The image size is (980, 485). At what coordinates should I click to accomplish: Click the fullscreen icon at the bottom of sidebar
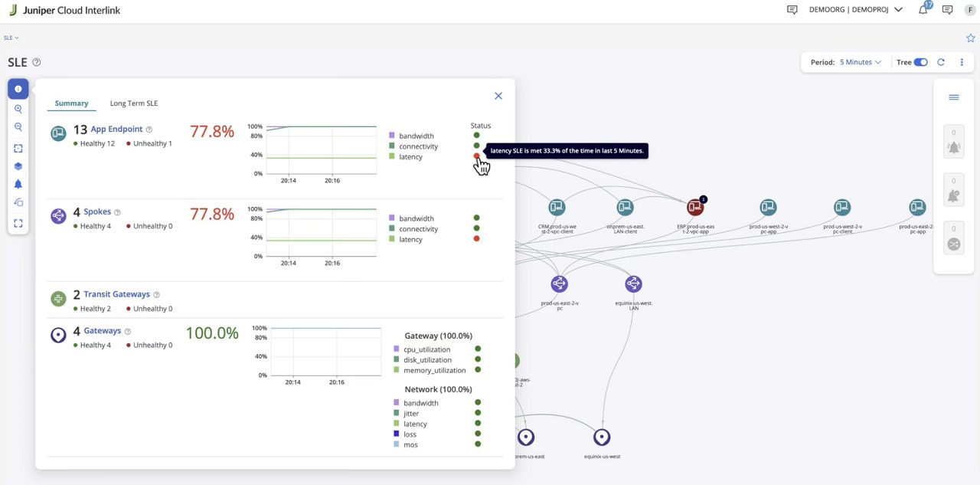pos(18,222)
